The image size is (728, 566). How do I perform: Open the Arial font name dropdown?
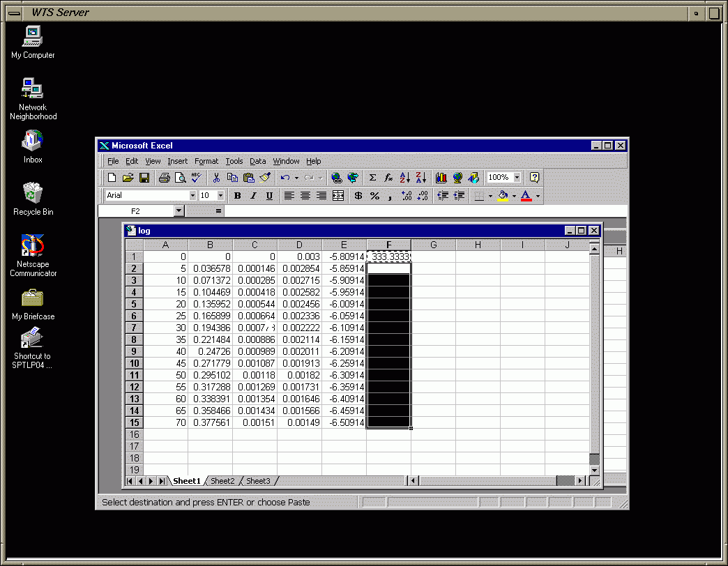pos(192,196)
